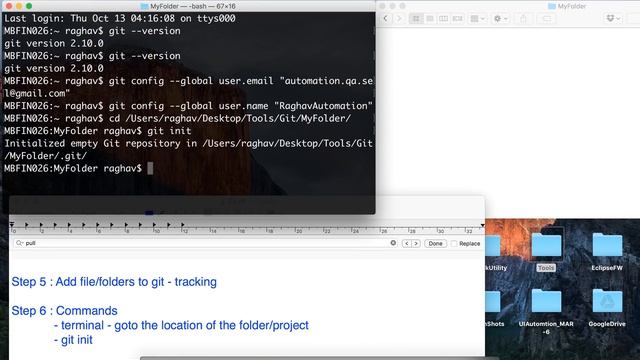Open Dropbox menu in Finder toolbar
Image resolution: width=640 pixels, height=360 pixels.
tap(613, 18)
